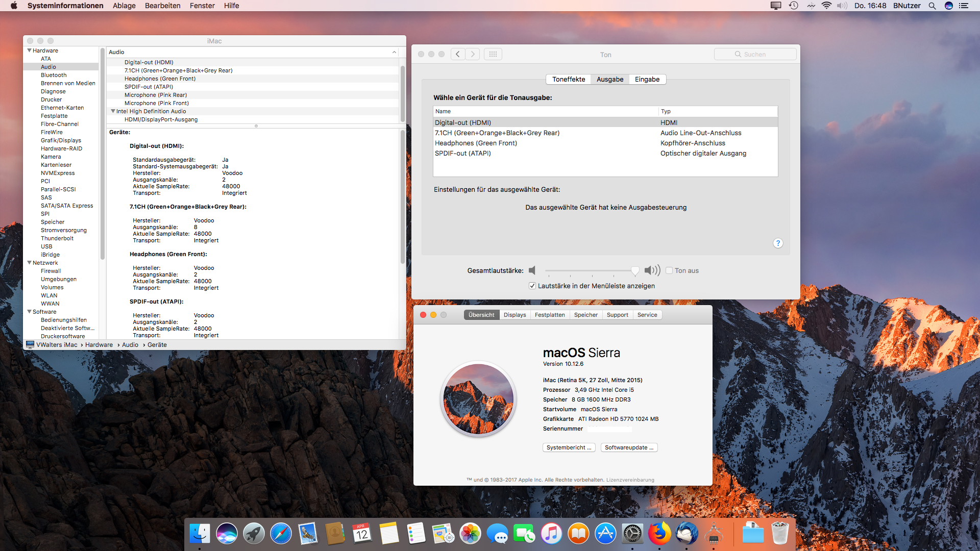The image size is (980, 551).
Task: Uncheck Lautstärke in der Menüleiste anzeigen
Action: 532,286
